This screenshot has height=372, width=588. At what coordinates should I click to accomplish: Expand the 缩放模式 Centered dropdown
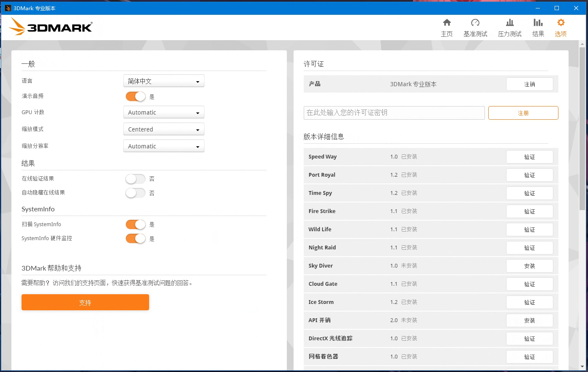[x=163, y=129]
